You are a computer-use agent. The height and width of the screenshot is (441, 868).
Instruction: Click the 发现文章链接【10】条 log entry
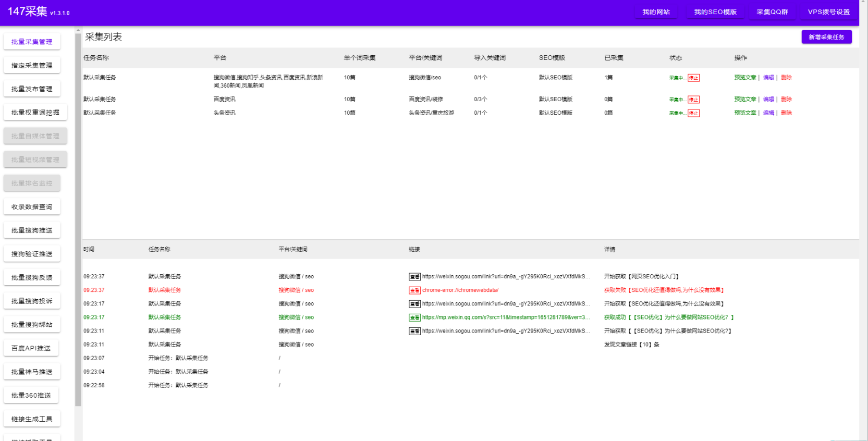632,345
